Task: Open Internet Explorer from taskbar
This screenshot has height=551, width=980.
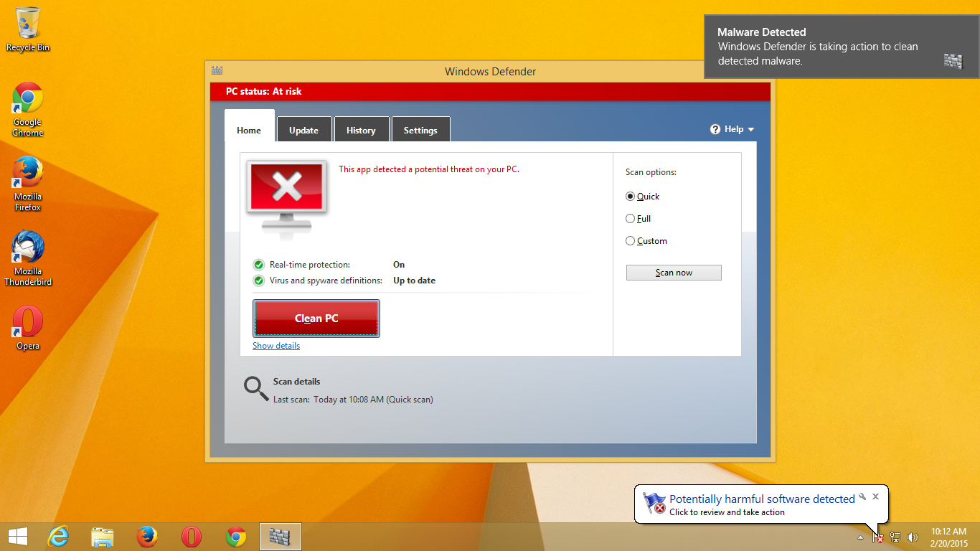Action: 57,536
